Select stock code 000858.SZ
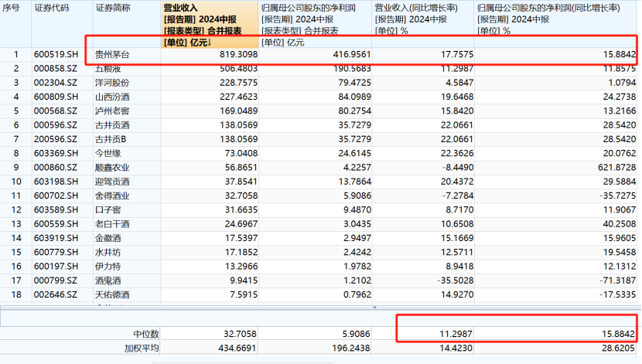This screenshot has height=364, width=642. tap(55, 68)
